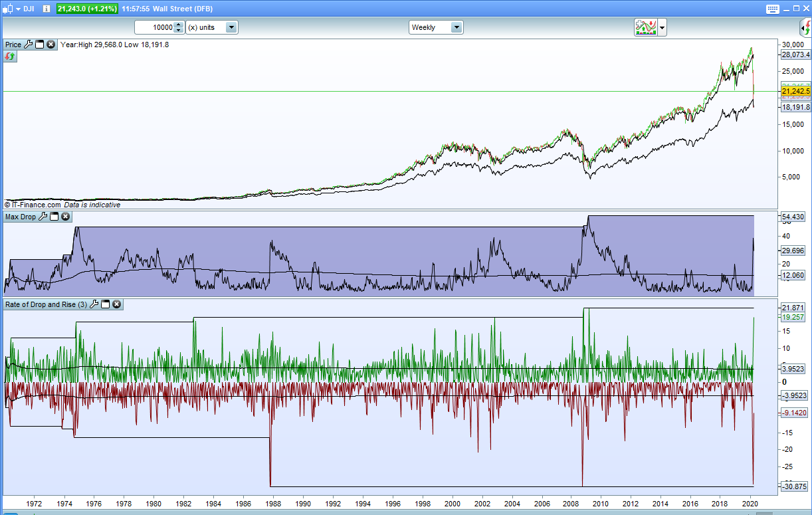Close the Price panel
The height and width of the screenshot is (515, 812).
51,45
